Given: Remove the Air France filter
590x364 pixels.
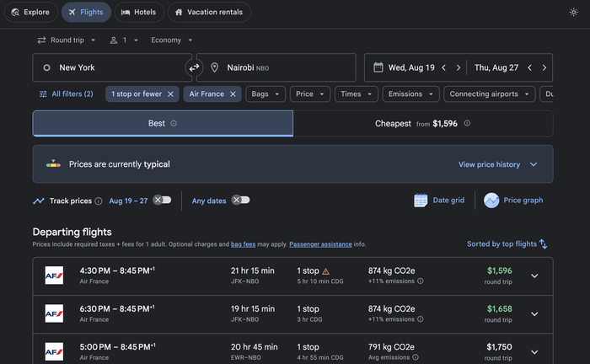Looking at the screenshot, I should tap(233, 94).
